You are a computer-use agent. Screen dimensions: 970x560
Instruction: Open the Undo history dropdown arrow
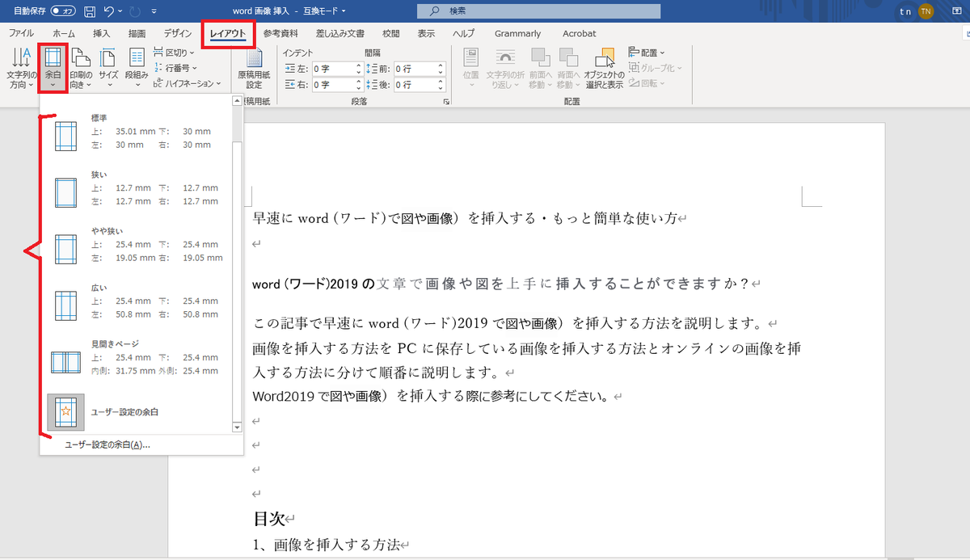(x=120, y=11)
